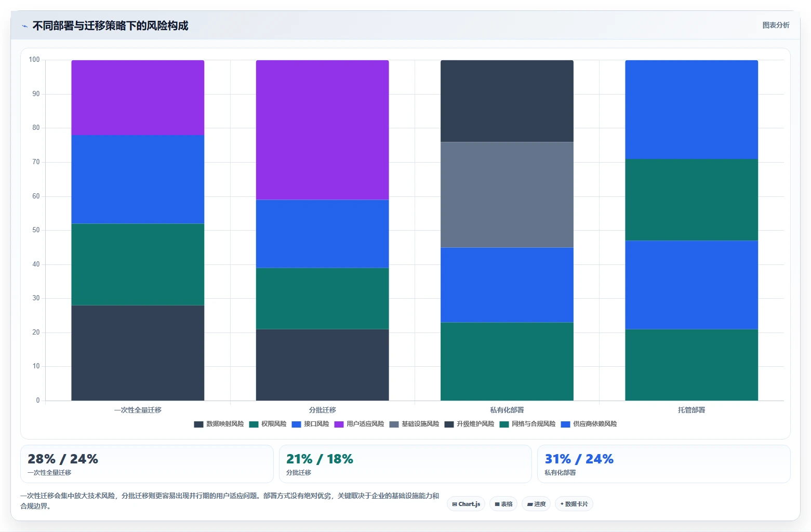The height and width of the screenshot is (532, 811).
Task: Click the Chart.js tag
Action: [466, 504]
